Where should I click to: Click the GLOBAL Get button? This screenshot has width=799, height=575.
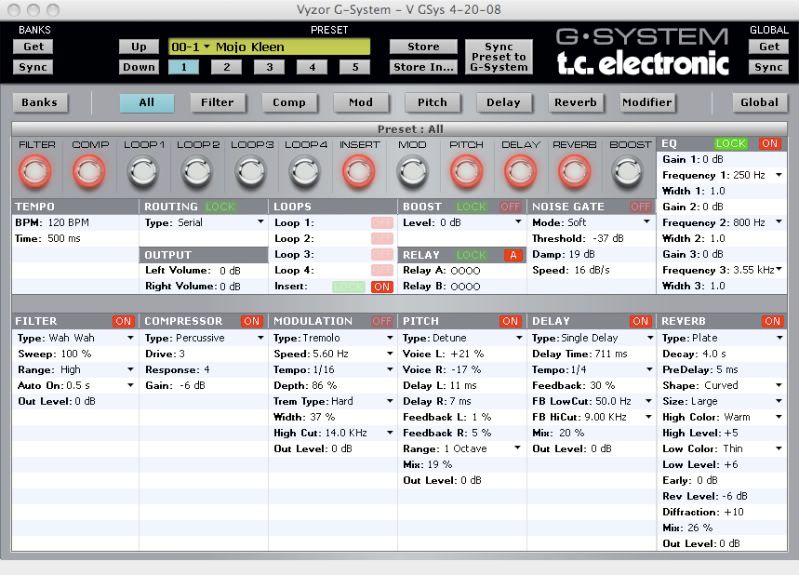[768, 47]
